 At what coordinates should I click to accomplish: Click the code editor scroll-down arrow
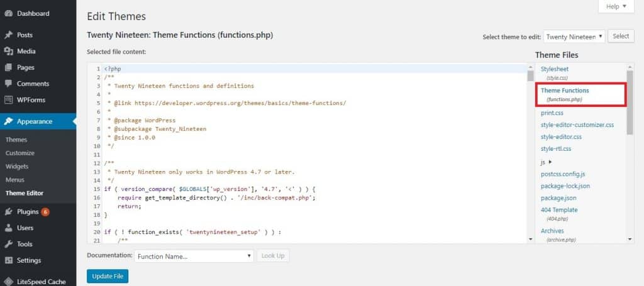pyautogui.click(x=530, y=239)
